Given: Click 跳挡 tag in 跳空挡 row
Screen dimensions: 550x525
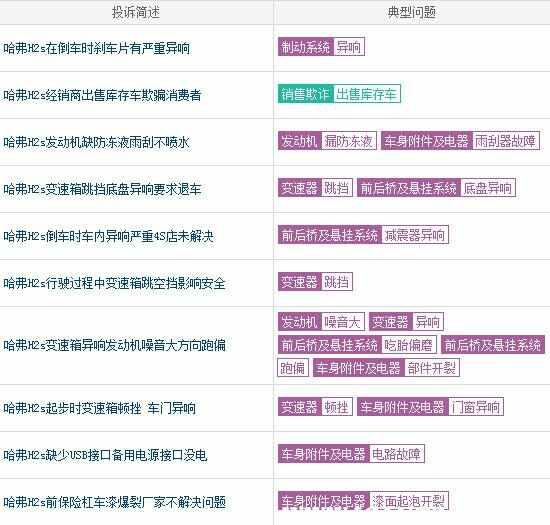Looking at the screenshot, I should [x=337, y=281].
